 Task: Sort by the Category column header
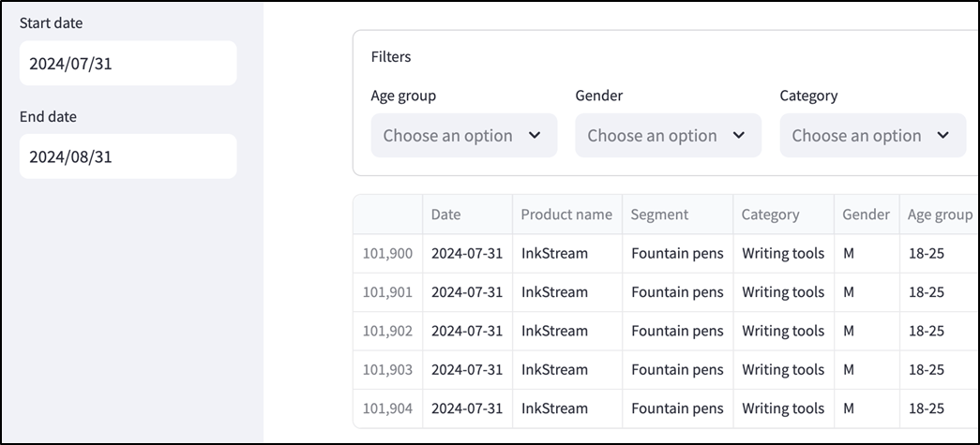(x=784, y=215)
